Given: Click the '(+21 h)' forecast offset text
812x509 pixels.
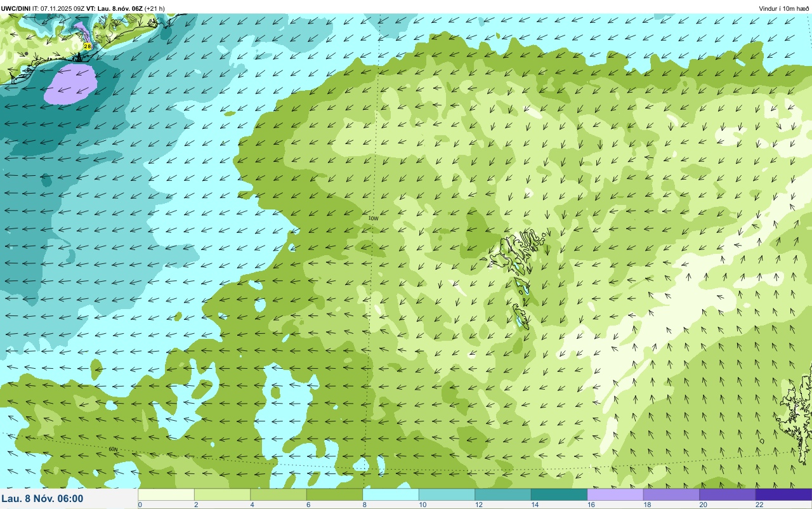Looking at the screenshot, I should click(154, 8).
